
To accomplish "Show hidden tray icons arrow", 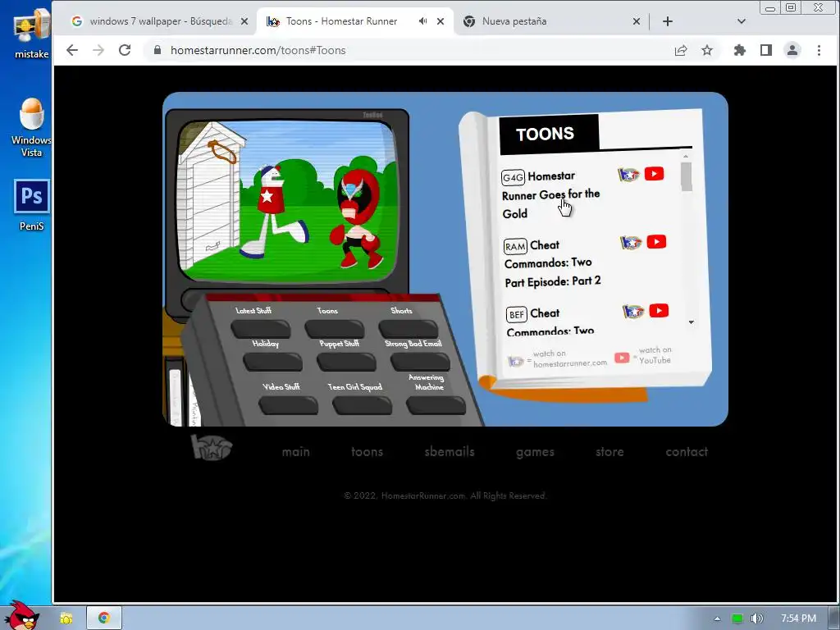I will coord(717,619).
